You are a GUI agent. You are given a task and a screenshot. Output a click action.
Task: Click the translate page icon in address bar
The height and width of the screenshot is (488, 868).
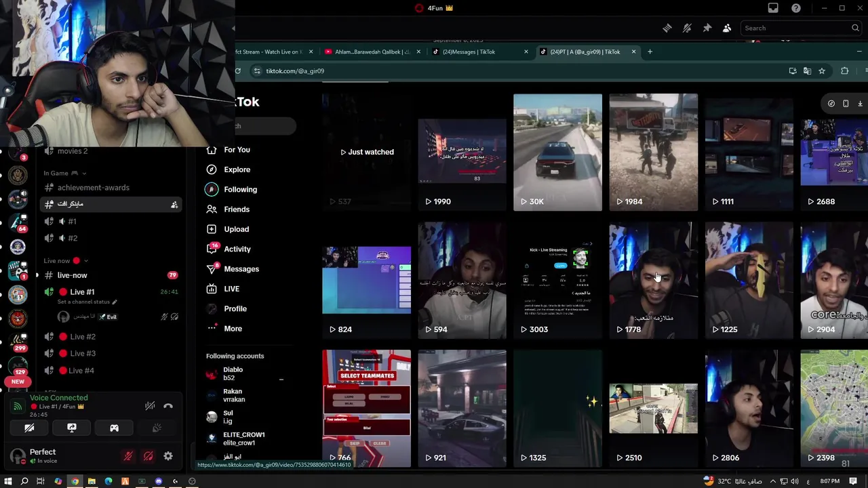pyautogui.click(x=807, y=70)
